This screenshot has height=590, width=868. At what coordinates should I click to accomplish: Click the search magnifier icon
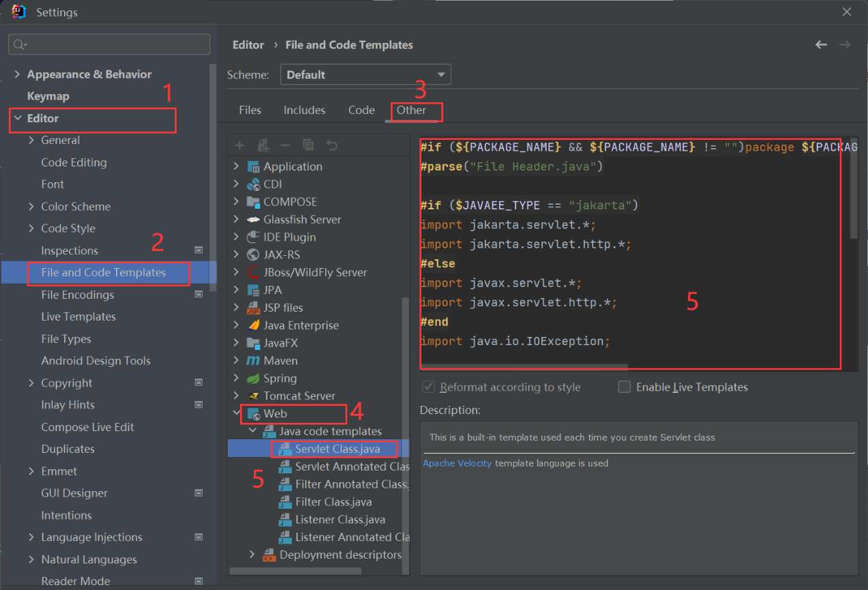[x=19, y=44]
